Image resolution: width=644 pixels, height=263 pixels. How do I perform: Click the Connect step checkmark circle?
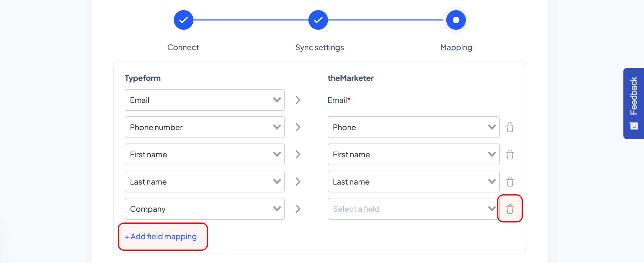coord(183,20)
